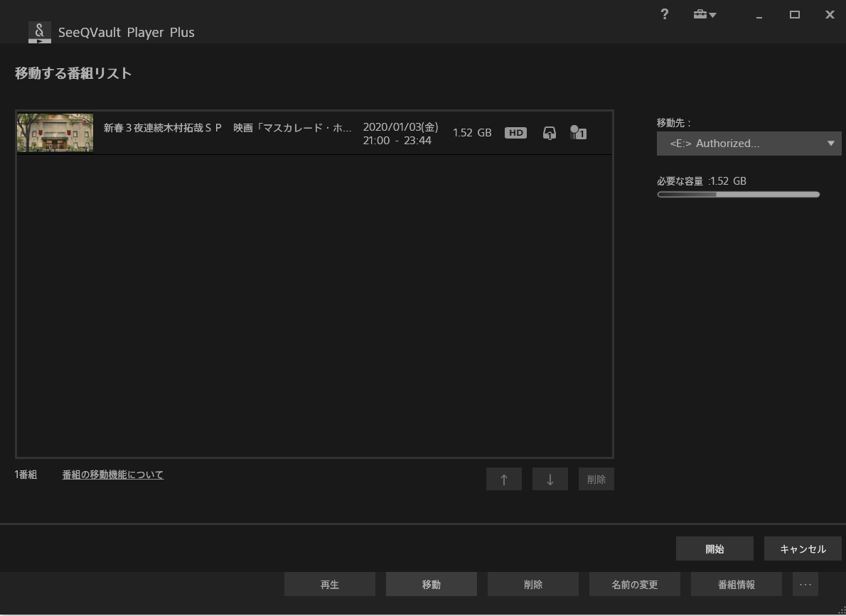
Task: Open the toolbox settings menu
Action: tap(704, 15)
